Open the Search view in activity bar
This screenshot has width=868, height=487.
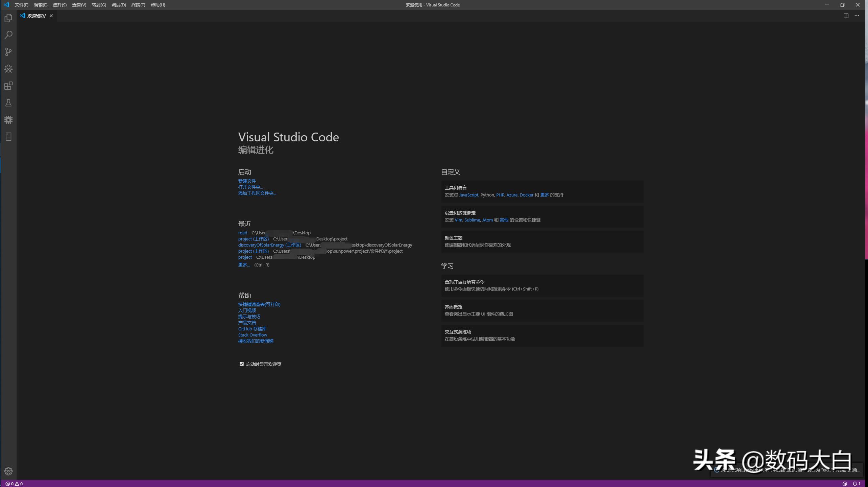click(x=8, y=35)
